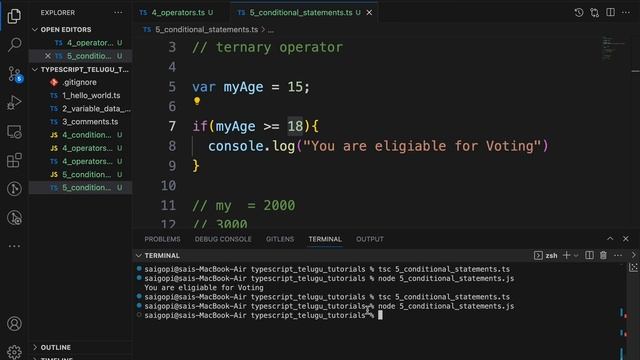Kill the terminal with trash icon

point(603,256)
